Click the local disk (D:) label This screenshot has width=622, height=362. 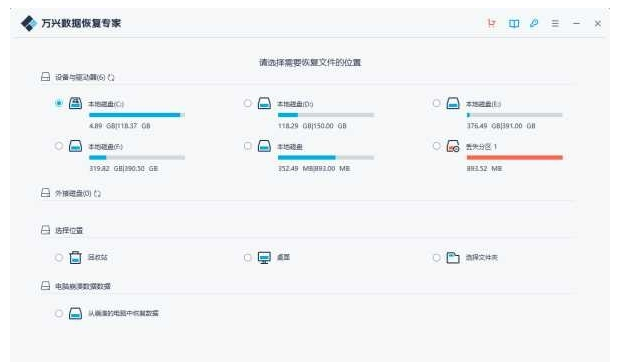pyautogui.click(x=295, y=104)
